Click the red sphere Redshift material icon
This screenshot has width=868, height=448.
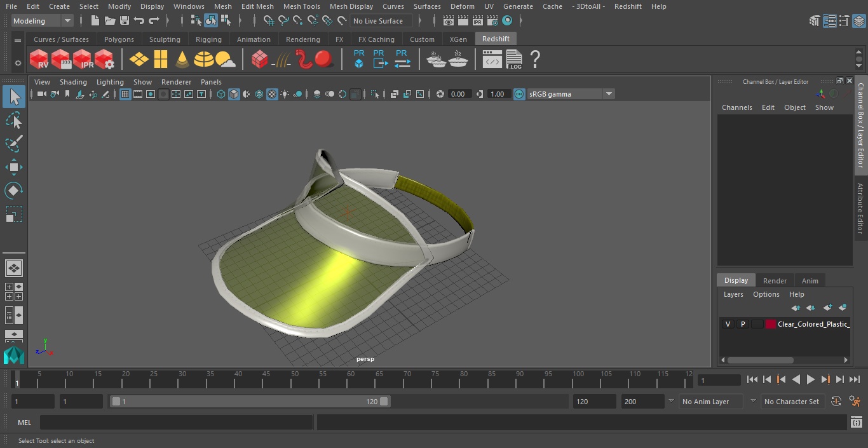click(325, 60)
